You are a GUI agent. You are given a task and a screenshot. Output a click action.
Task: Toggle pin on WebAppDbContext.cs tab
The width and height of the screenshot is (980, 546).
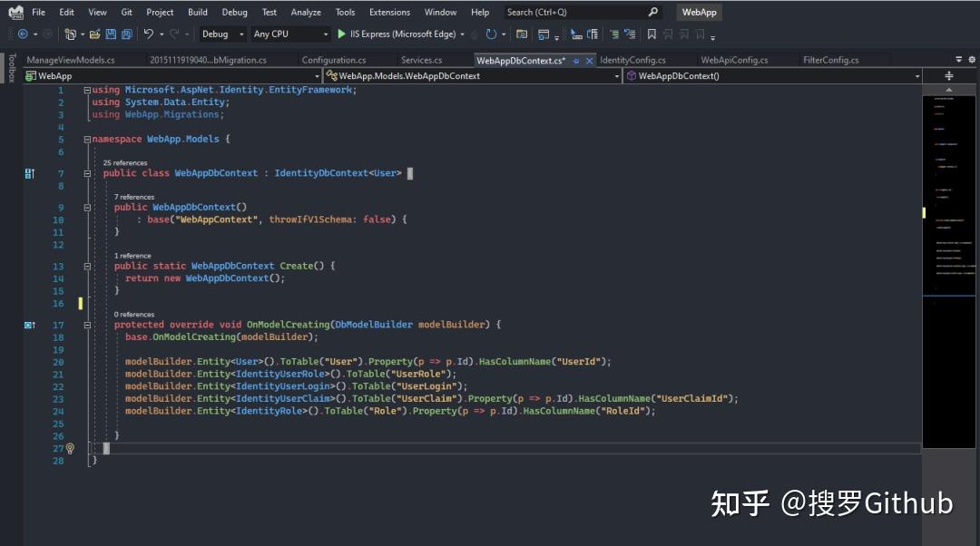576,61
